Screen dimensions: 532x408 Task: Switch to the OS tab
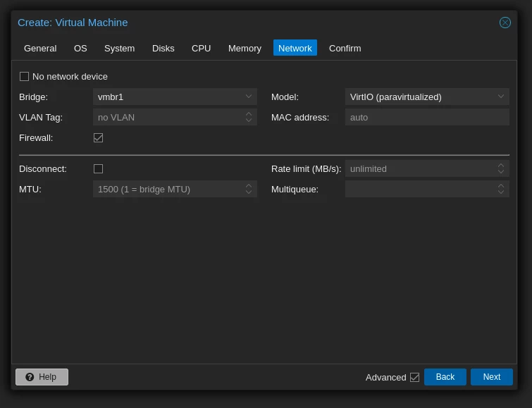(80, 48)
